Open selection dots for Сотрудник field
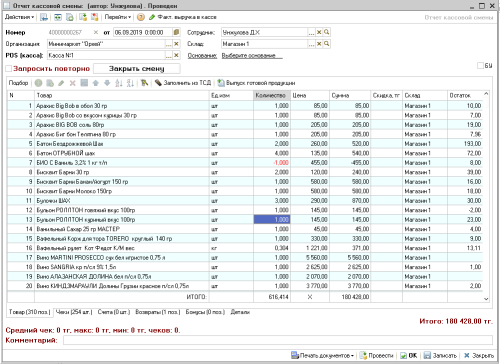 click(x=311, y=32)
